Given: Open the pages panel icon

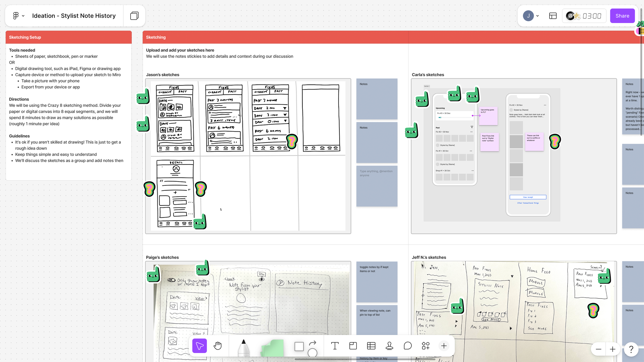Looking at the screenshot, I should (x=134, y=16).
